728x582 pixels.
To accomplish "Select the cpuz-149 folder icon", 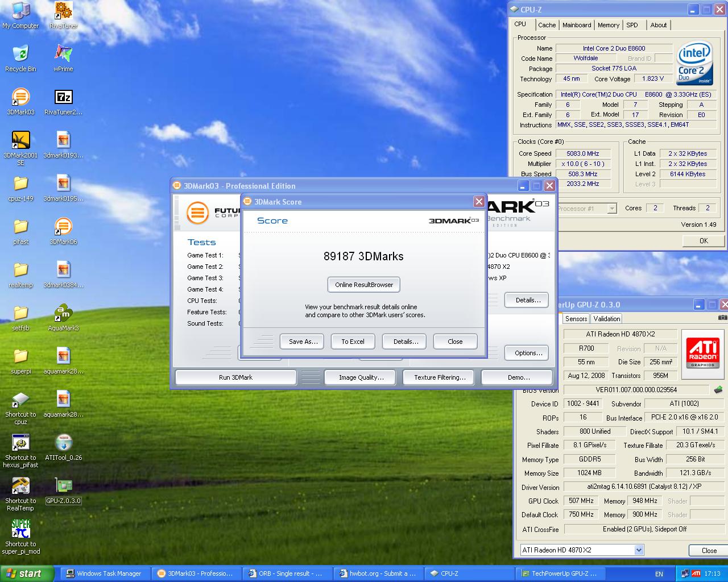I will coord(20,188).
